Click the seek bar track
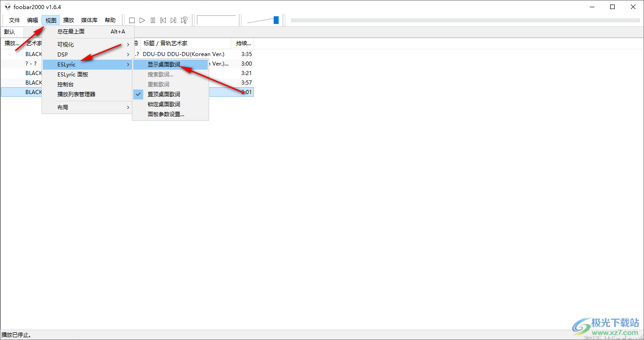The height and width of the screenshot is (340, 644). [x=465, y=20]
